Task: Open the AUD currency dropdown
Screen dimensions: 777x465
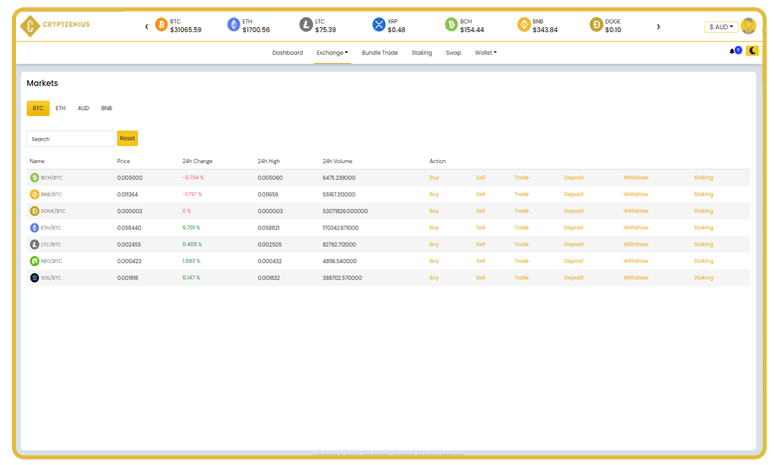Action: tap(720, 27)
